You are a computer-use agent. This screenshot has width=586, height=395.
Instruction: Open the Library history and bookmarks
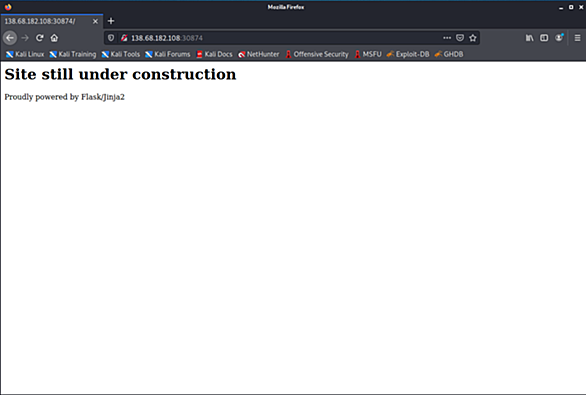point(530,38)
